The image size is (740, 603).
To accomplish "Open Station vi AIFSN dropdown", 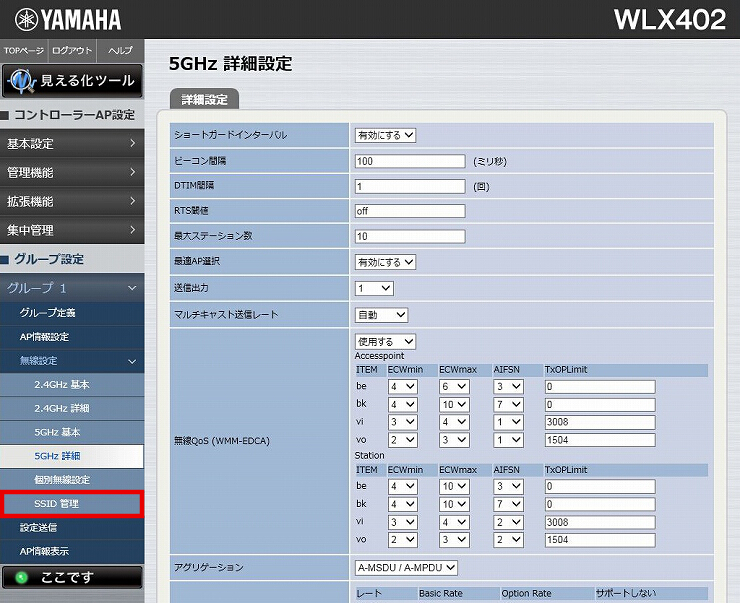I will (508, 522).
